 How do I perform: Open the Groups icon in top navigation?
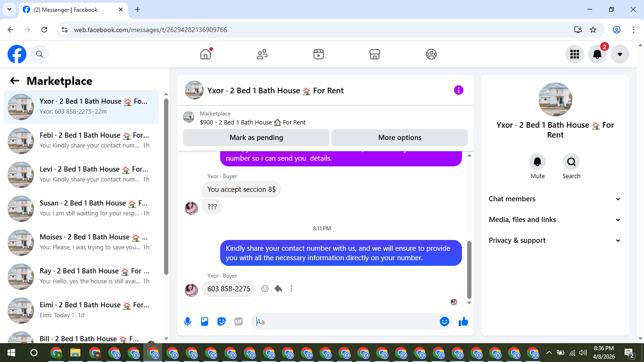pos(431,54)
